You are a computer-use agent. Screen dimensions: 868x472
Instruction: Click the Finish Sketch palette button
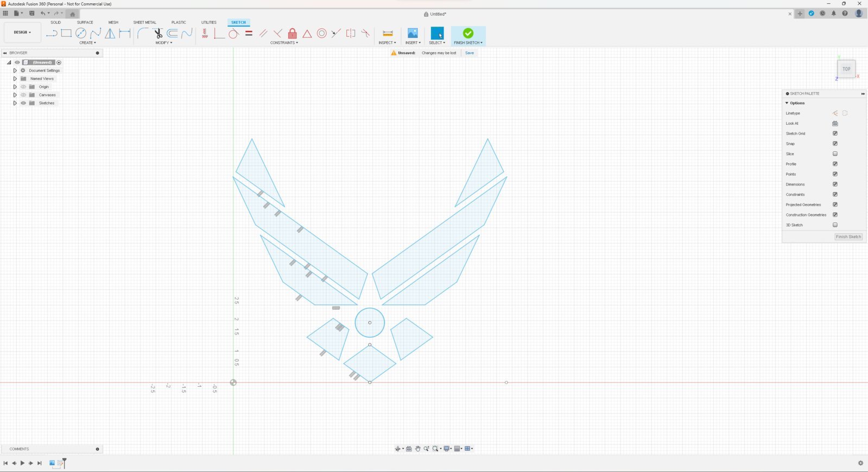click(x=848, y=237)
